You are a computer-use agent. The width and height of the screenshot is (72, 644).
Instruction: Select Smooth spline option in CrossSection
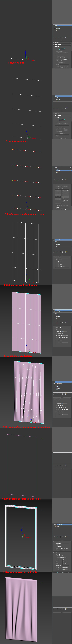58,263
